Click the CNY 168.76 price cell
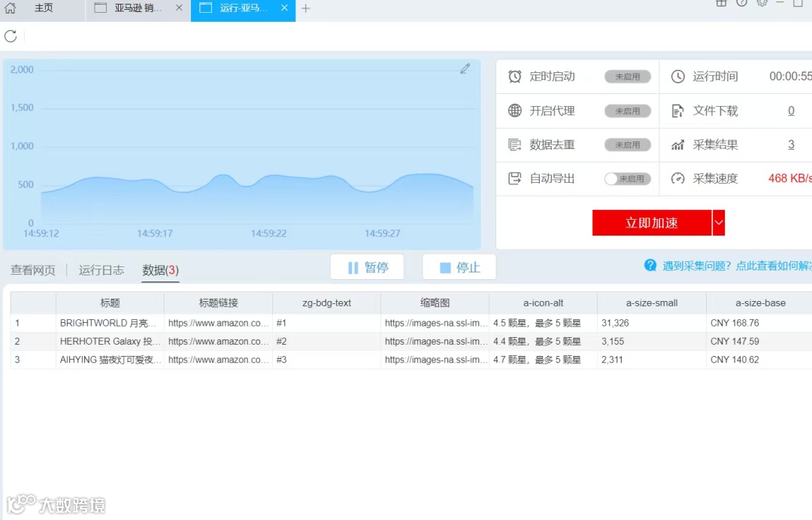Viewport: 812px width, 520px height. pos(759,323)
